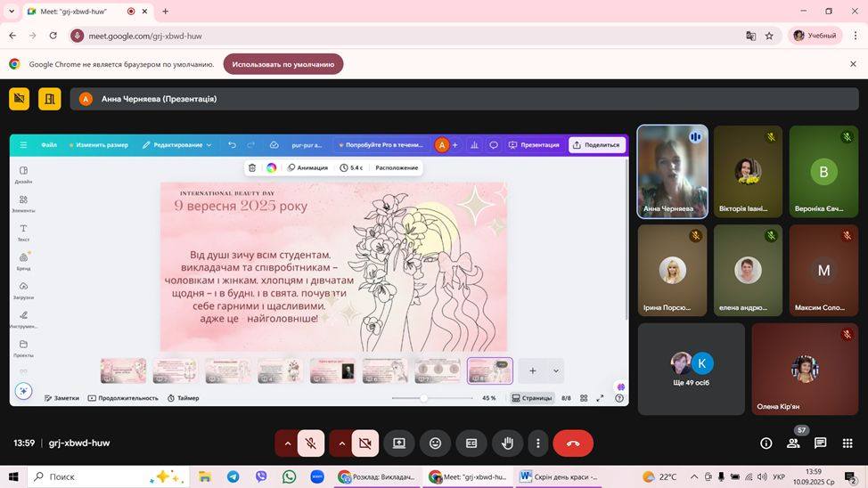The image size is (868, 488).
Task: Expand video settings arrow beside camera
Action: point(341,443)
